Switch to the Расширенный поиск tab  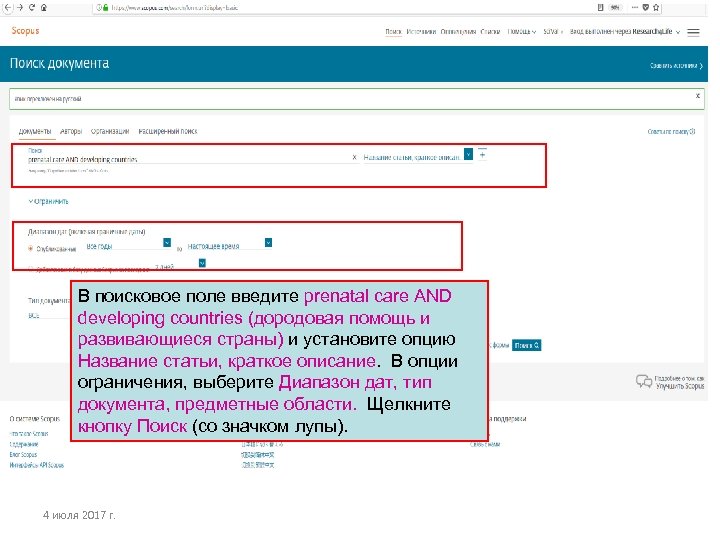(x=168, y=131)
